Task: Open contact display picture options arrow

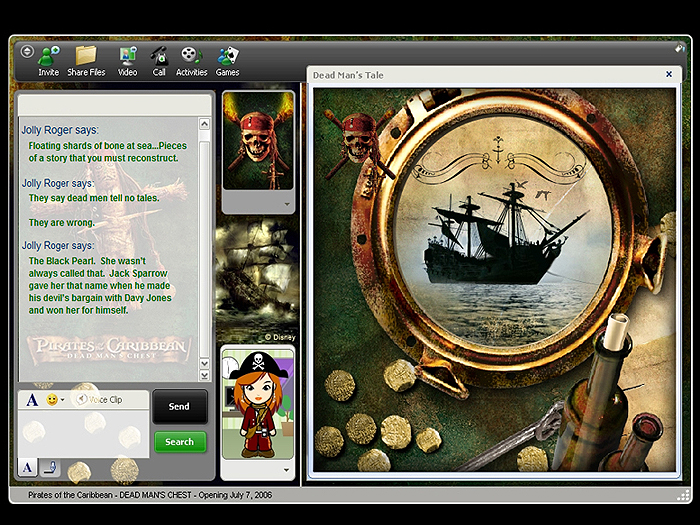Action: pyautogui.click(x=287, y=204)
